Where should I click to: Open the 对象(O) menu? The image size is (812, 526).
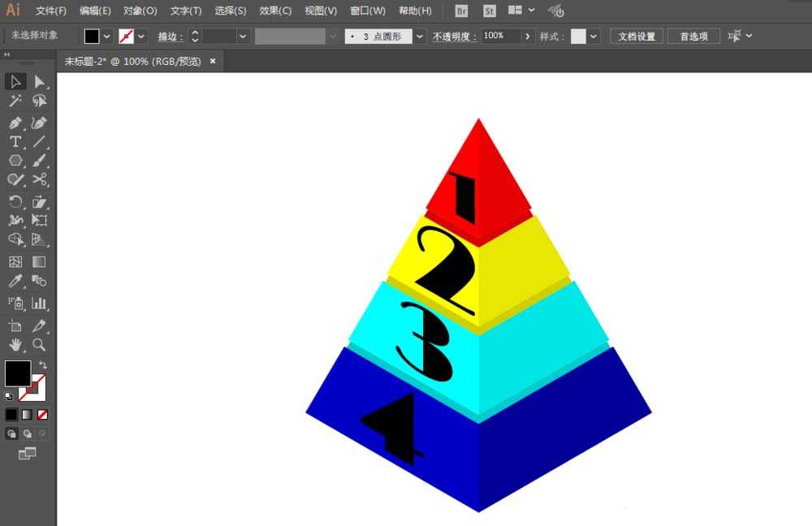tap(140, 11)
